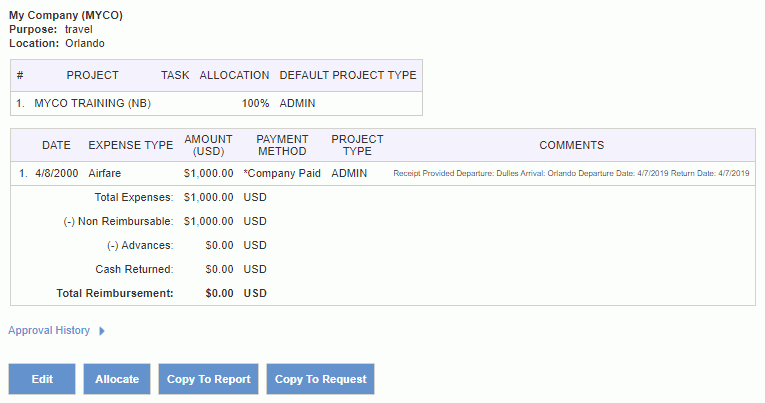Viewport: 765px width, 403px height.
Task: Select the Airfare expense entry
Action: 104,173
